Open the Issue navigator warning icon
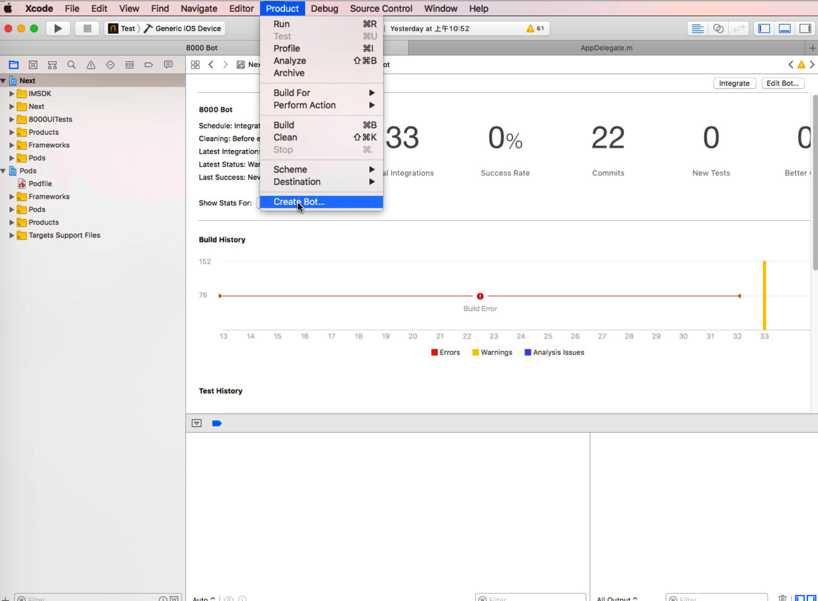The height and width of the screenshot is (601, 818). coord(91,65)
